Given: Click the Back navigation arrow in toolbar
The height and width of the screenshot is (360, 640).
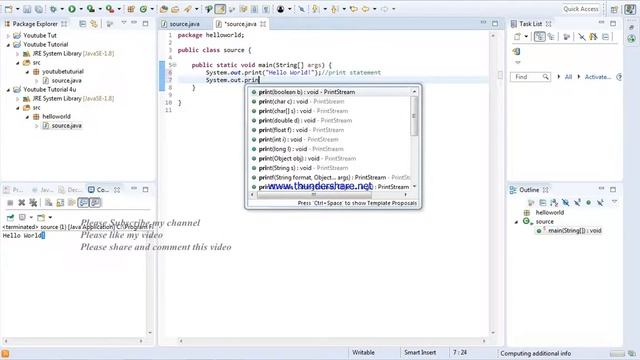Looking at the screenshot, I should click(365, 9).
